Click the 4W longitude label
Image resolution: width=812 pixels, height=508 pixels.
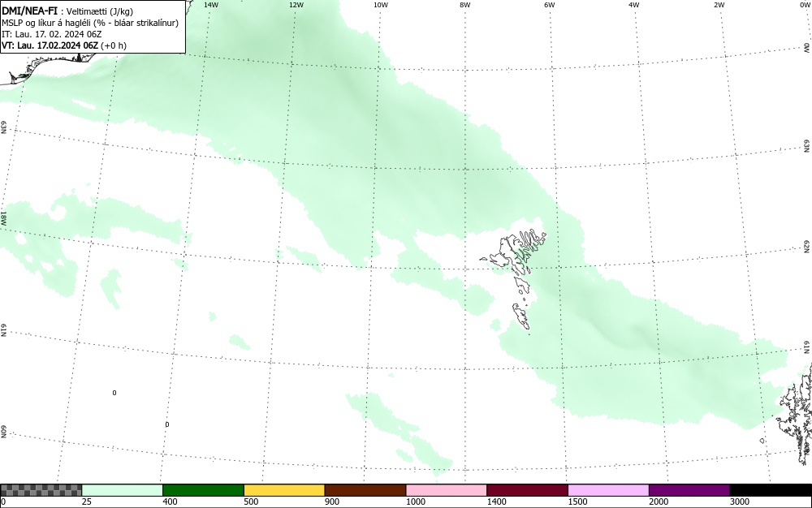click(634, 5)
